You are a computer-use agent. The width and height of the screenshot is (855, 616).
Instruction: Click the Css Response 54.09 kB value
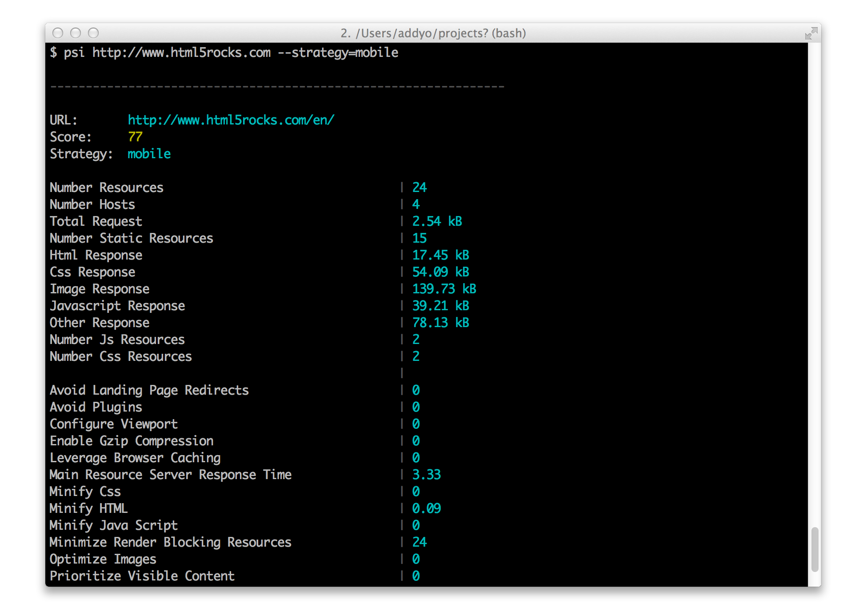tap(440, 272)
